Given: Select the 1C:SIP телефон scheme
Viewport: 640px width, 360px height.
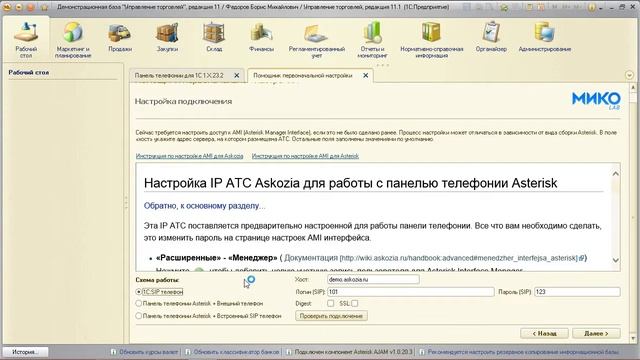Looking at the screenshot, I should 139,292.
